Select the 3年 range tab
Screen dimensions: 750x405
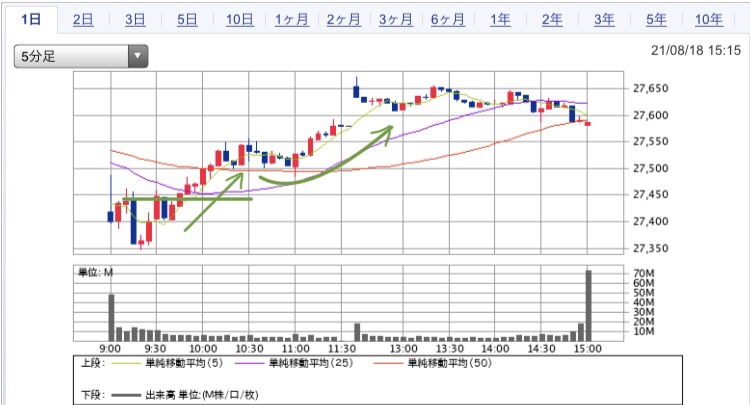tap(605, 20)
